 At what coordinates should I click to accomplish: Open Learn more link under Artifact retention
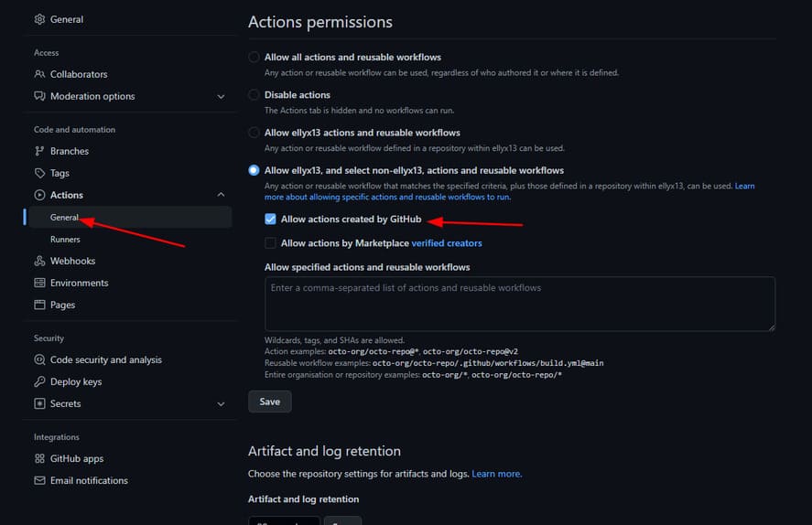(496, 474)
